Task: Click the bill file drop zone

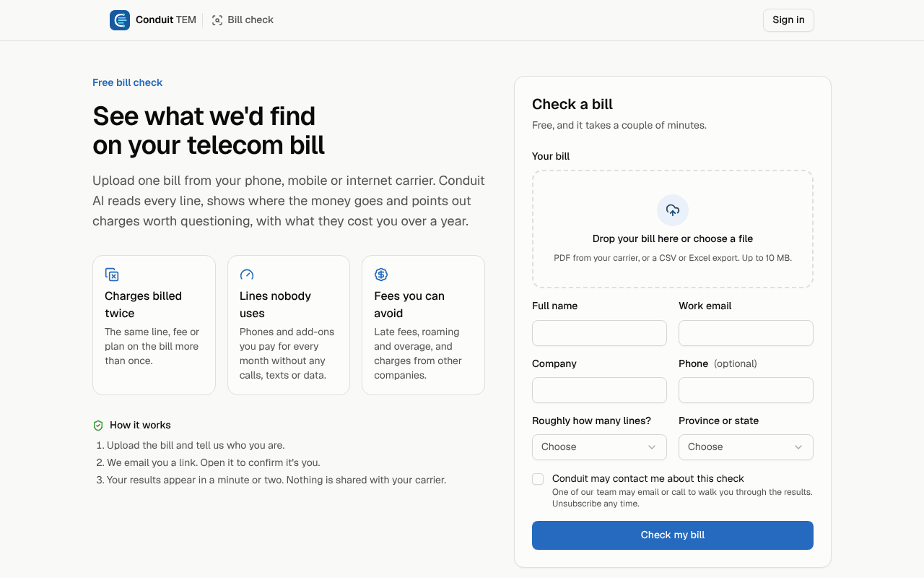Action: tap(673, 229)
